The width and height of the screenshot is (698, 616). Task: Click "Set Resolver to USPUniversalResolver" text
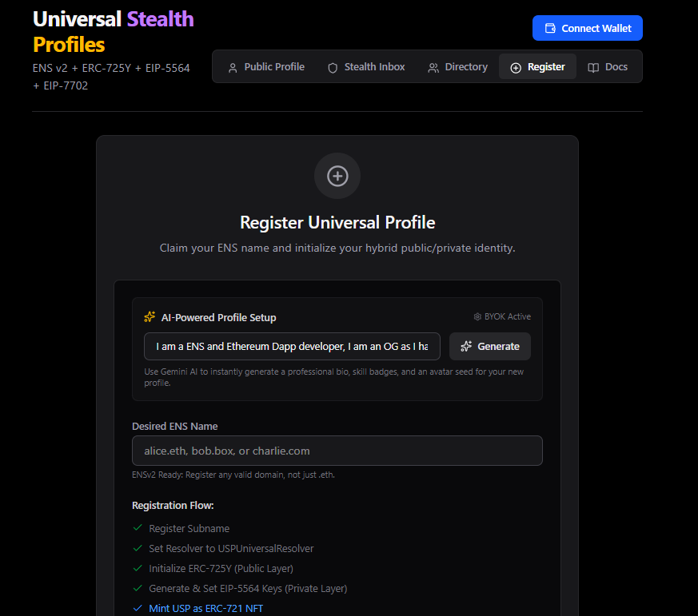(x=231, y=548)
